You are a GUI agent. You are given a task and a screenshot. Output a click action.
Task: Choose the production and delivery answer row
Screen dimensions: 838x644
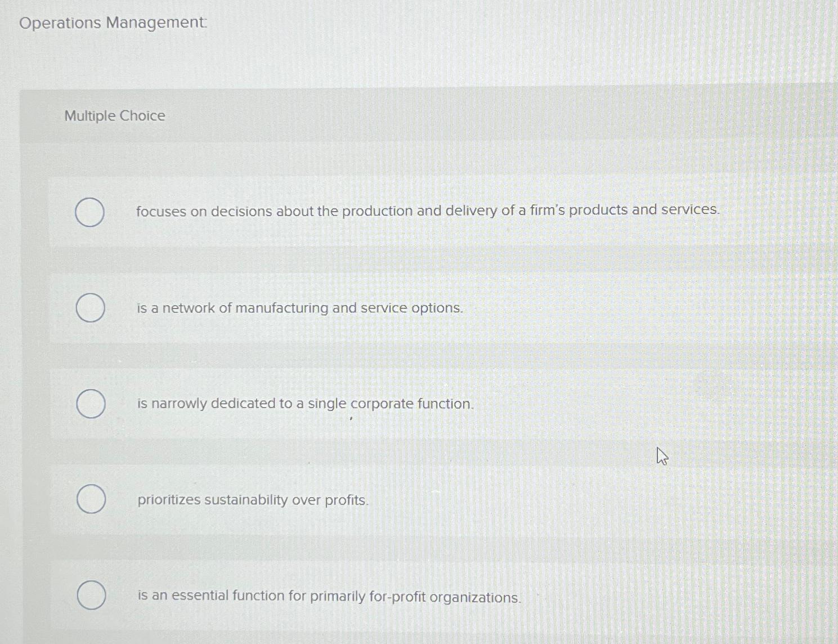394,211
